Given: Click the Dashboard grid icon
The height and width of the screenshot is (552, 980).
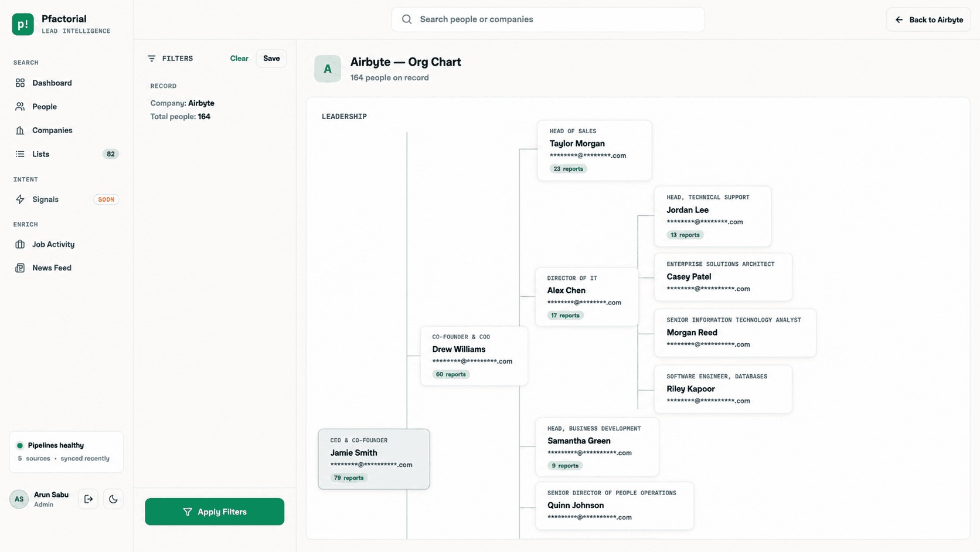Looking at the screenshot, I should (20, 83).
